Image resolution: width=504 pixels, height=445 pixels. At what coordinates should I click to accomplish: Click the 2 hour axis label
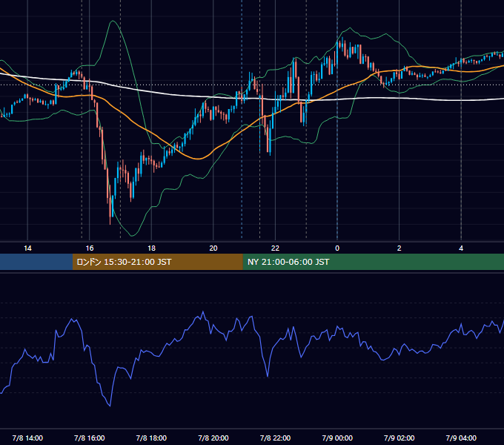(x=399, y=248)
